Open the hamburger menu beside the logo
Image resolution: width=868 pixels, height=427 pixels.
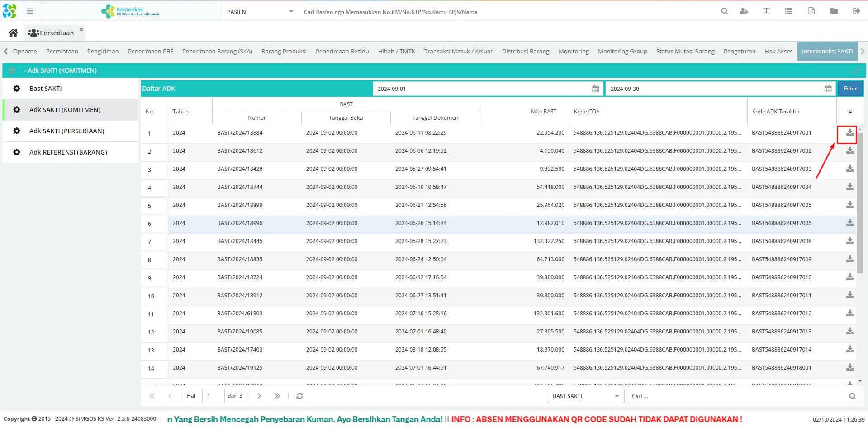pyautogui.click(x=30, y=11)
